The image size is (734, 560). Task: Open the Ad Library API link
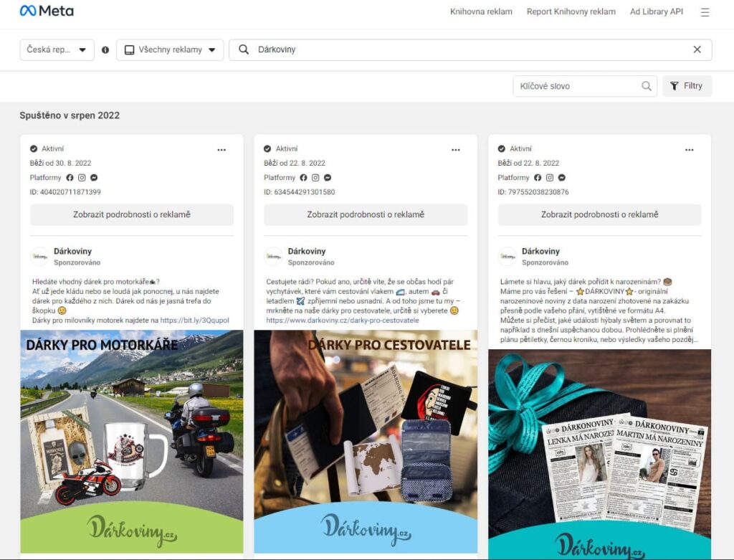pos(656,12)
